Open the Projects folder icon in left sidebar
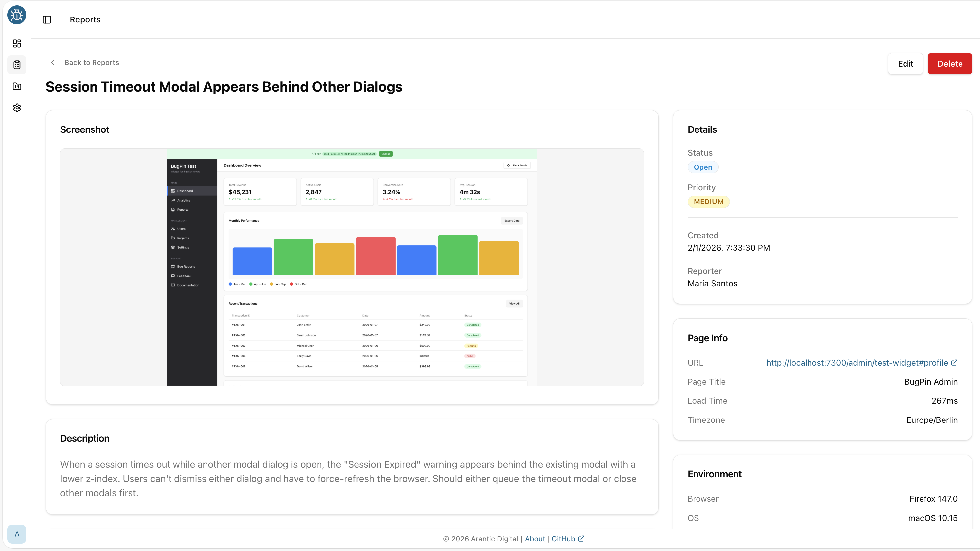The image size is (980, 551). click(x=17, y=86)
